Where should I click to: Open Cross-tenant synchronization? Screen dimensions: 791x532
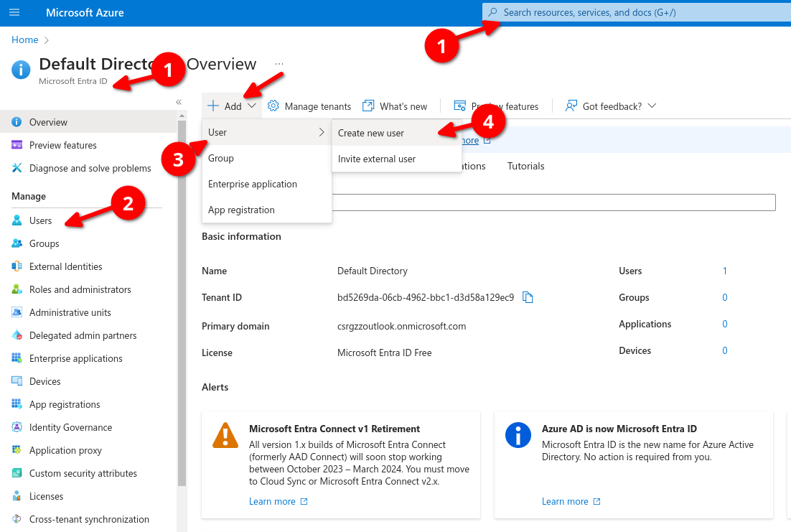point(89,519)
